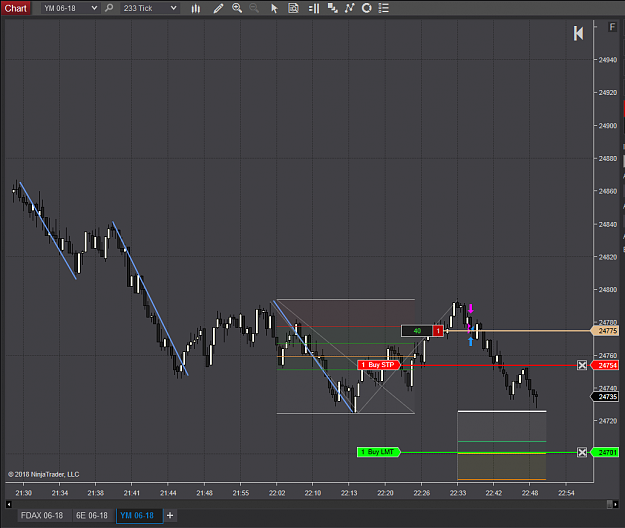The height and width of the screenshot is (528, 625).
Task: Cancel the Buy STP order with X
Action: pyautogui.click(x=582, y=365)
